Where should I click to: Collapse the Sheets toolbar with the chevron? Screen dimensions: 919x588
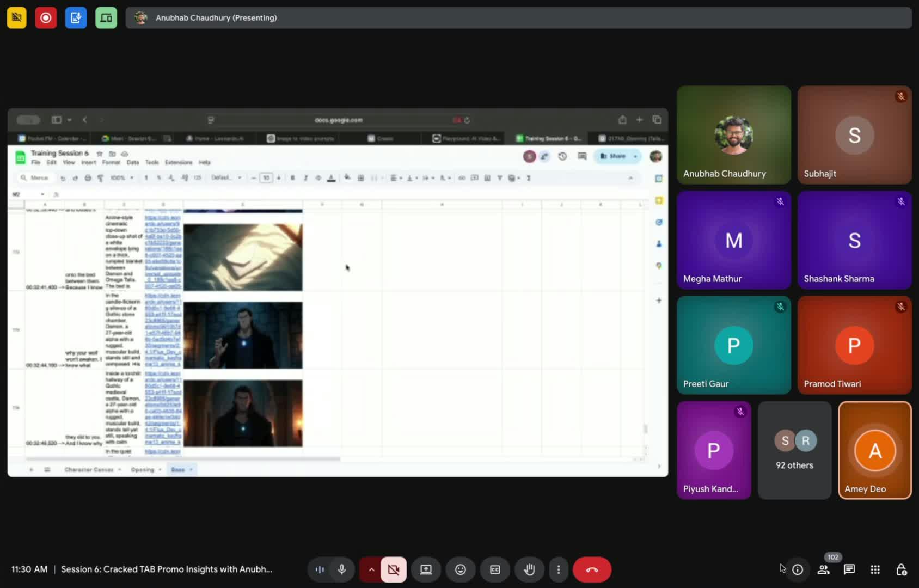click(x=630, y=178)
